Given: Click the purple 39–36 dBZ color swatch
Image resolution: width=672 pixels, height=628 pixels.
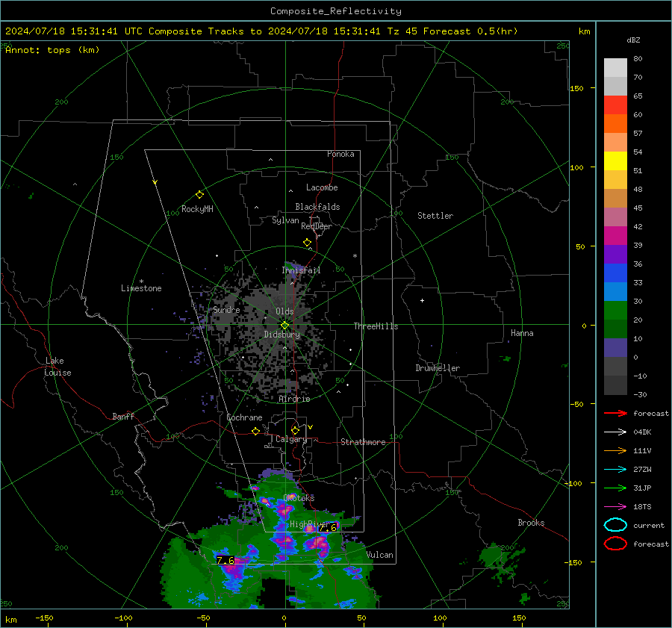Looking at the screenshot, I should pos(615,254).
